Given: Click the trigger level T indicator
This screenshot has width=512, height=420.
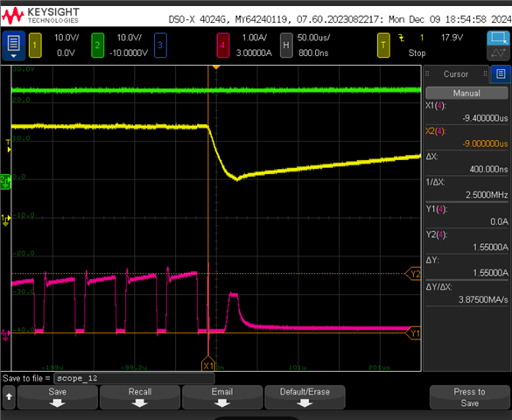Looking at the screenshot, I should pyautogui.click(x=9, y=146).
